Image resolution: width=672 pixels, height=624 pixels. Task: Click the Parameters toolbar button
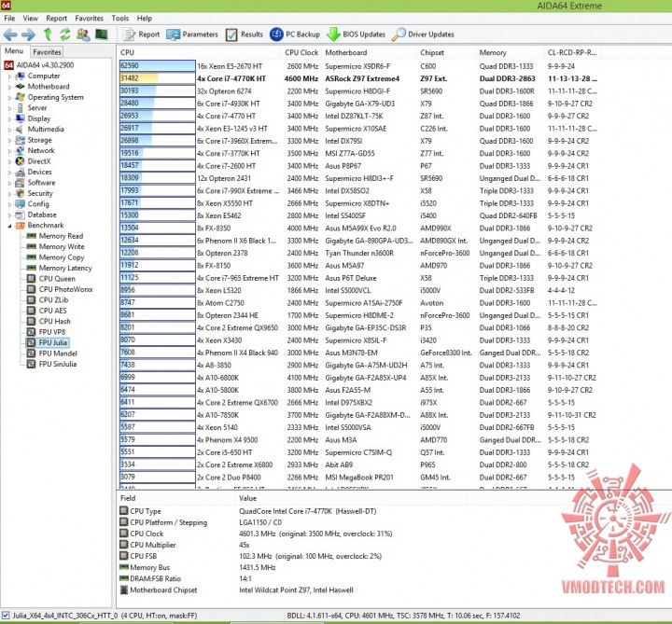(x=192, y=35)
